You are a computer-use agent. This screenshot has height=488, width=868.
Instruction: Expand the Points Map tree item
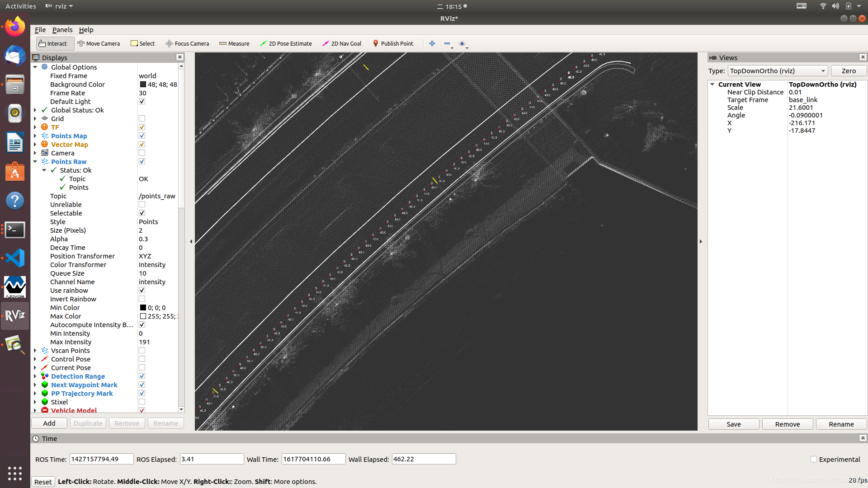(35, 136)
